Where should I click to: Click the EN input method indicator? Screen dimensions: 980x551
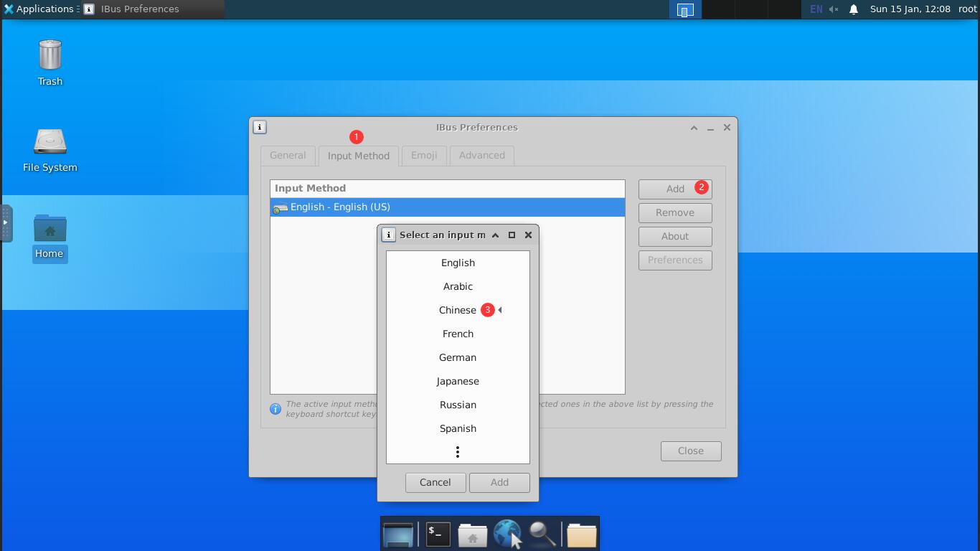816,9
